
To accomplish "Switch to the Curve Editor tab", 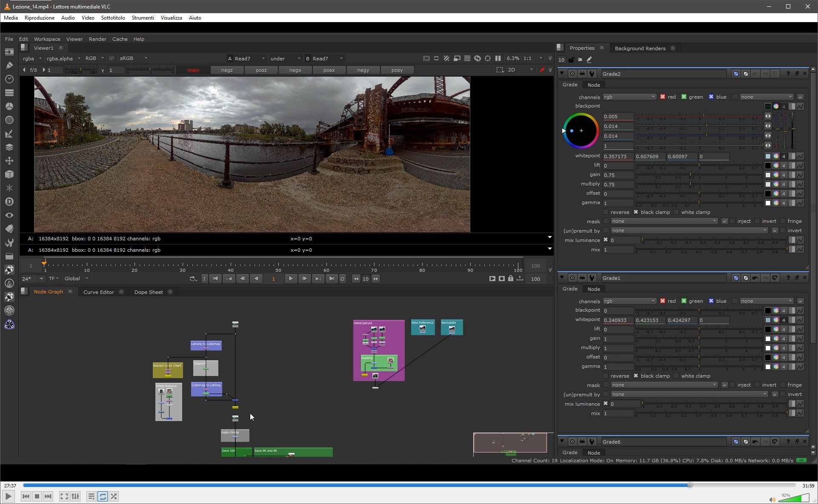I will tap(99, 292).
